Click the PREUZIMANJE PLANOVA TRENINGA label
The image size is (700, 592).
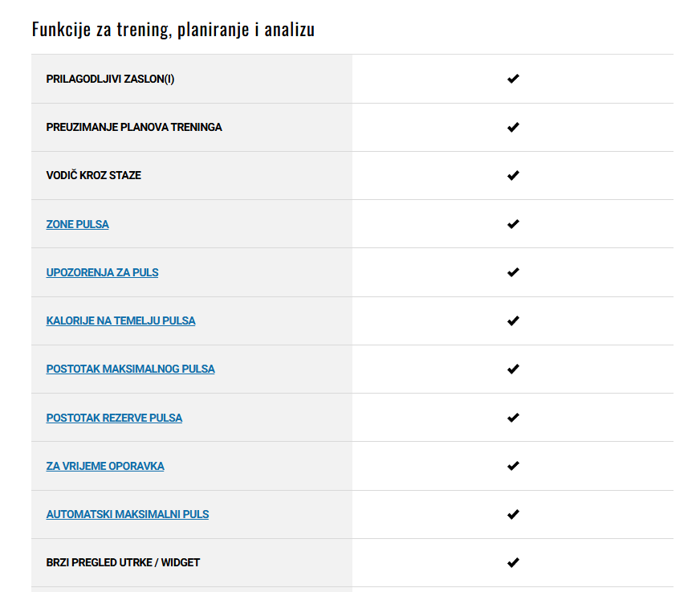tap(134, 128)
